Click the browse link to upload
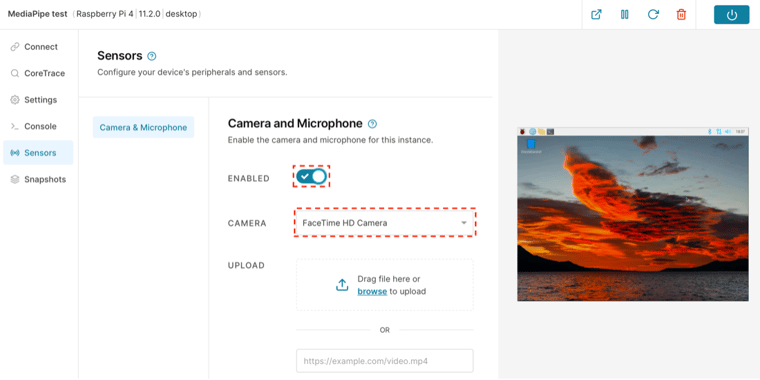Image resolution: width=760 pixels, height=380 pixels. (372, 292)
